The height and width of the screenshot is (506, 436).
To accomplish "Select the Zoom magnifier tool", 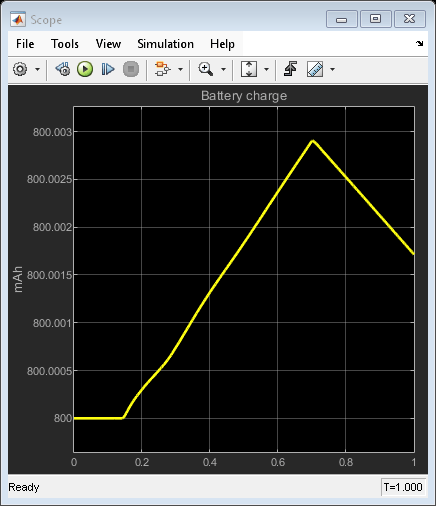I will (x=206, y=69).
